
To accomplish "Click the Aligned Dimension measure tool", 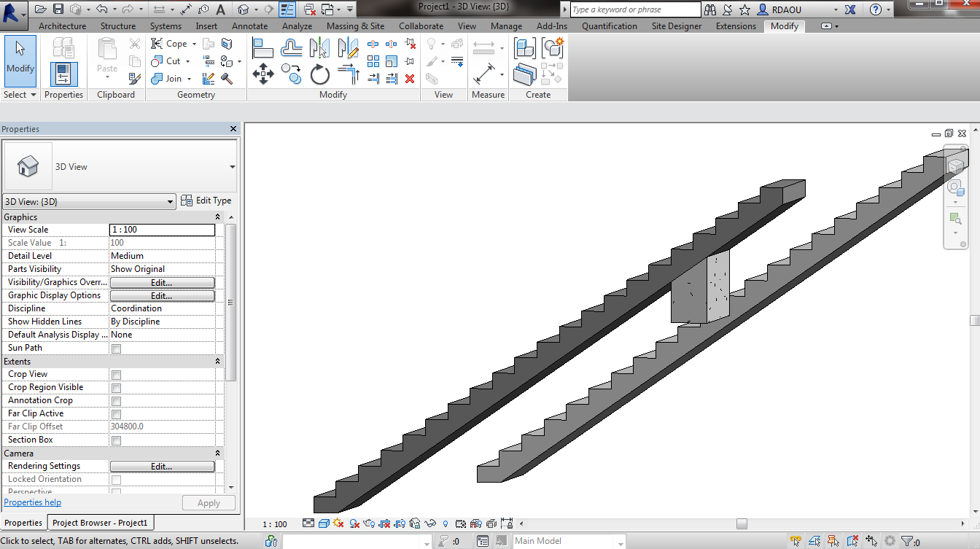I will click(483, 74).
